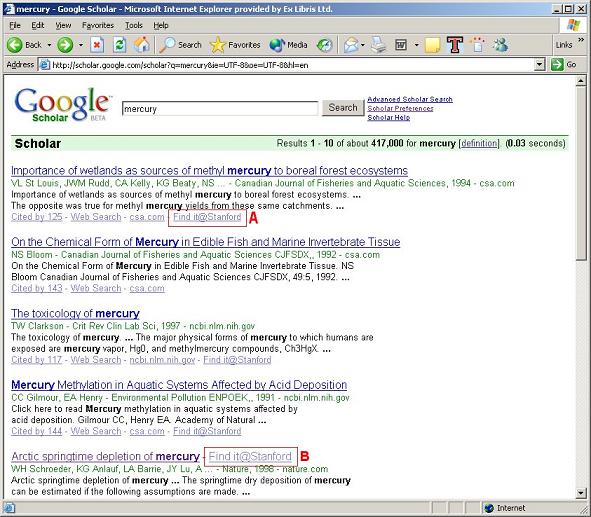Click the yellow note toolbar icon
This screenshot has height=517, width=591.
tap(432, 45)
